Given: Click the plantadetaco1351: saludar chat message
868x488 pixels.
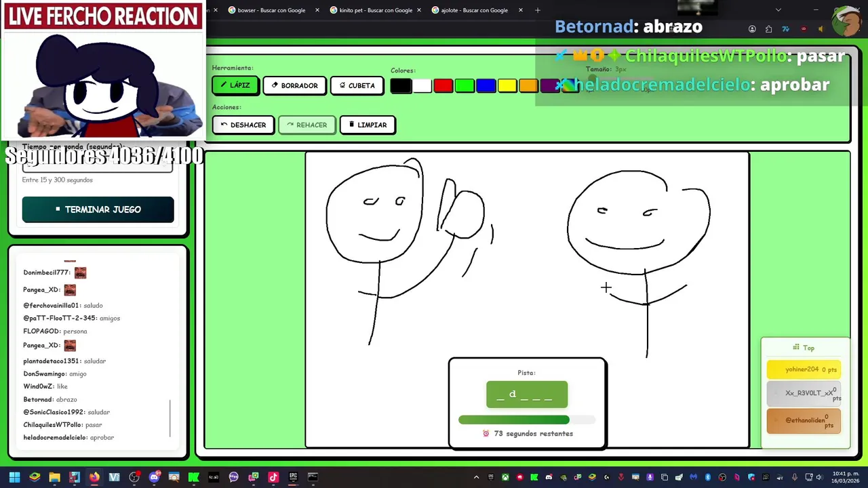Looking at the screenshot, I should point(64,361).
